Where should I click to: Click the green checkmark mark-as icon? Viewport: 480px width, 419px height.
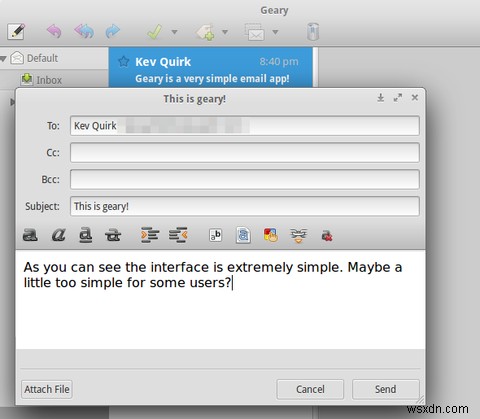tap(155, 32)
